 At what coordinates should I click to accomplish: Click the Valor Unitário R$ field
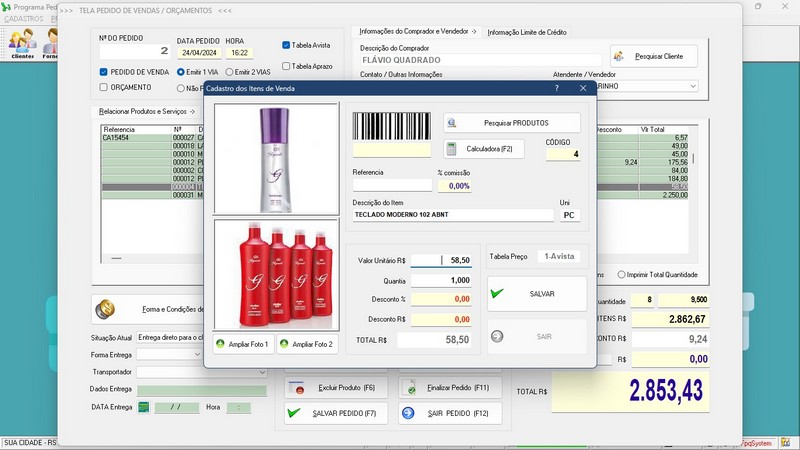tap(441, 260)
